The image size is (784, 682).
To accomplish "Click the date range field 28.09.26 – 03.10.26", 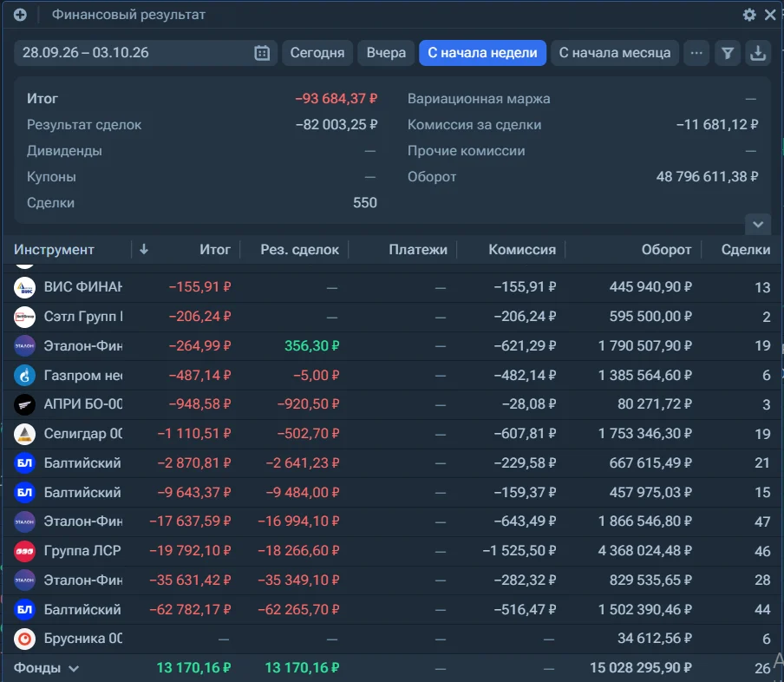I will [146, 53].
